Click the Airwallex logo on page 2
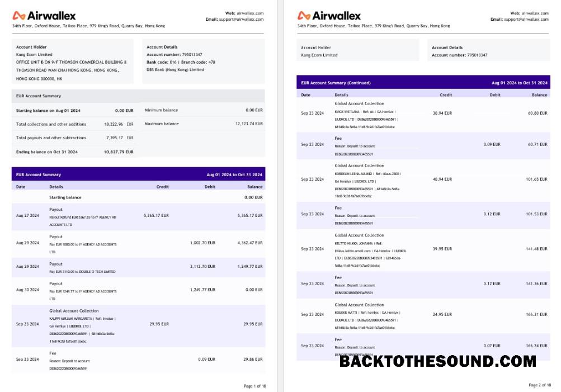The height and width of the screenshot is (392, 561). point(329,16)
